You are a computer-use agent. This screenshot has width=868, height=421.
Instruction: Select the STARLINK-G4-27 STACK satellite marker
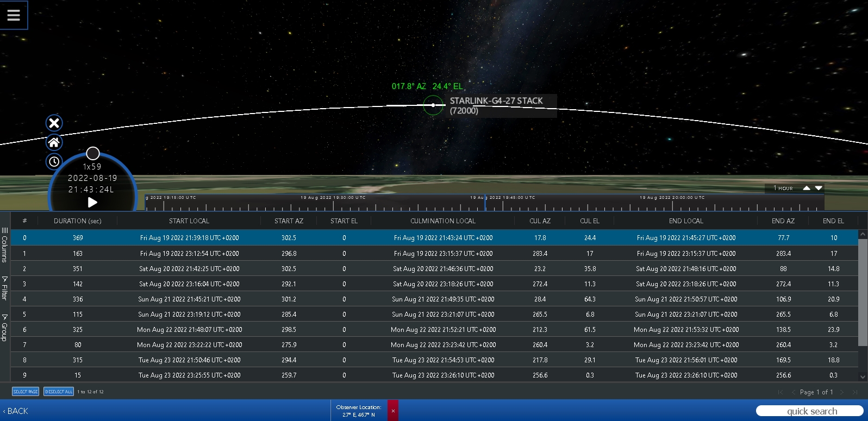click(x=433, y=105)
